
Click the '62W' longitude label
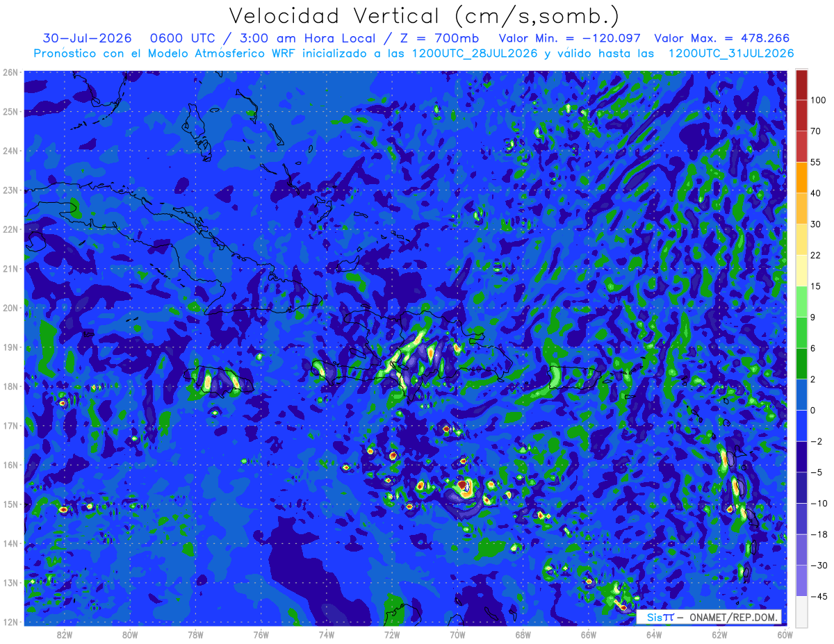(720, 634)
